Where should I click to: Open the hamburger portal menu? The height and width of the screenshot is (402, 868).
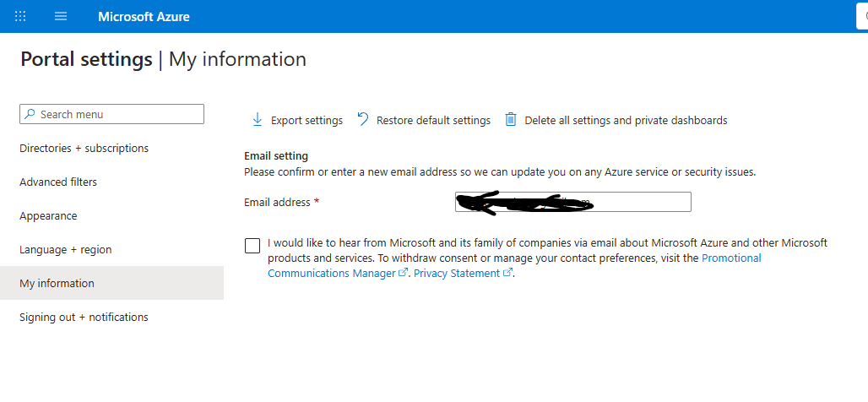point(61,16)
